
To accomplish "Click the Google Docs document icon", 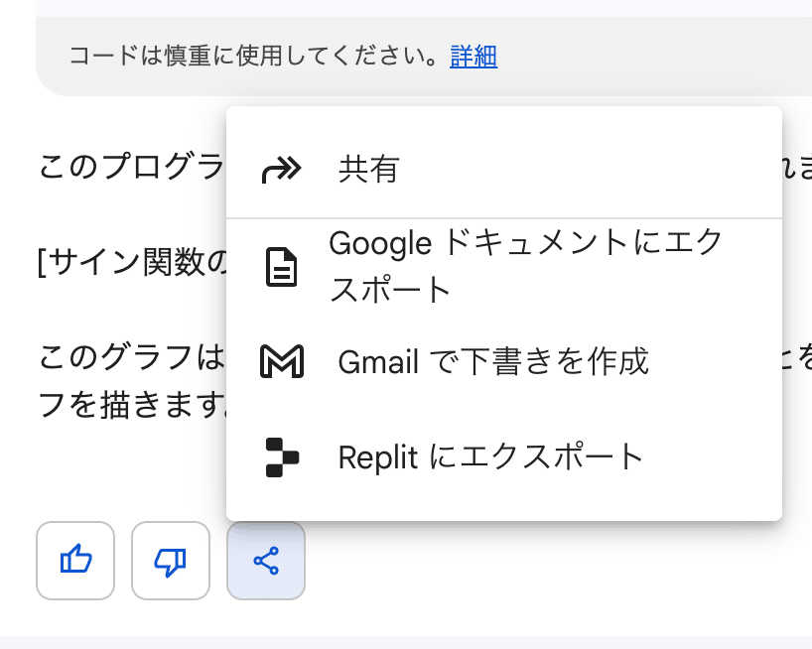I will click(x=281, y=267).
